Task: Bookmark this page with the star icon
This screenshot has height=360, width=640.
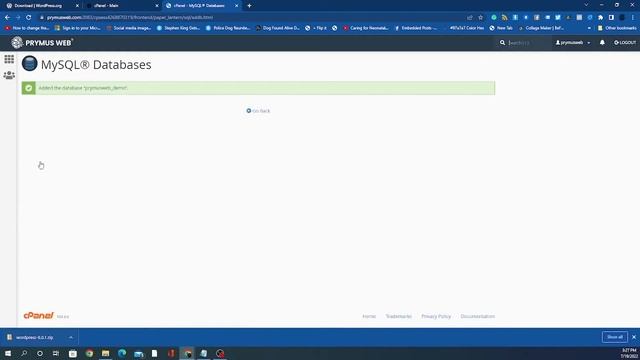Action: click(x=480, y=18)
